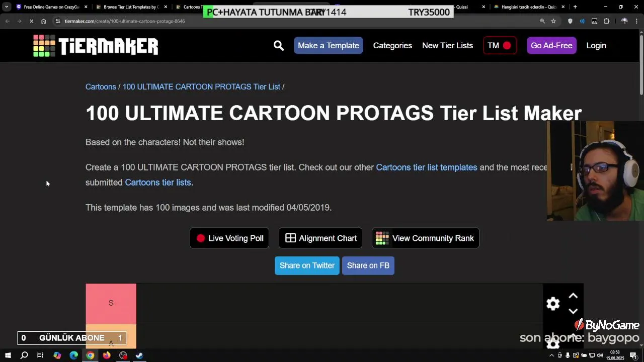
Task: Open the submitted Cartoons tier lists link
Action: (x=158, y=183)
